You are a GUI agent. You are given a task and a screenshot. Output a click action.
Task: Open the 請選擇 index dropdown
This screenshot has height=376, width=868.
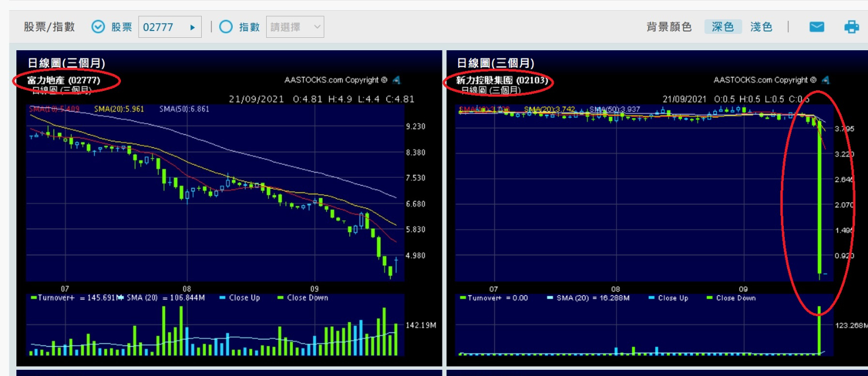click(x=295, y=27)
